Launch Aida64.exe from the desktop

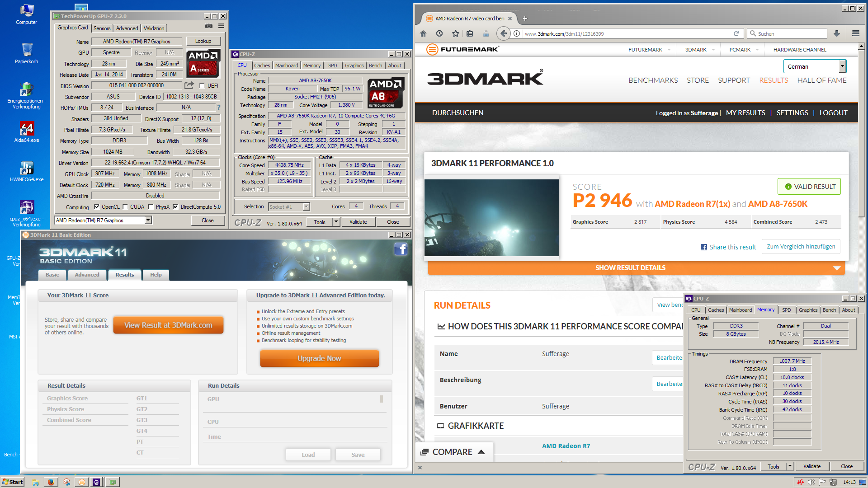tap(26, 132)
